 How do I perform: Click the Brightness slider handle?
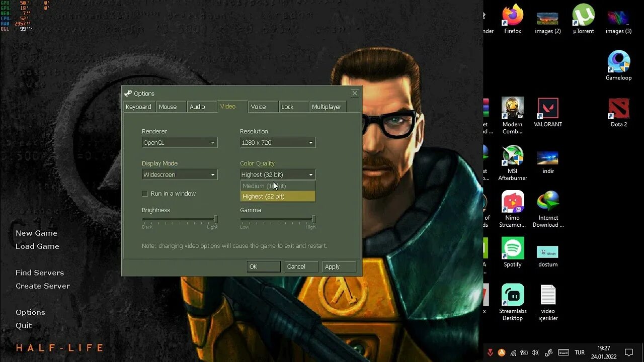pyautogui.click(x=216, y=219)
